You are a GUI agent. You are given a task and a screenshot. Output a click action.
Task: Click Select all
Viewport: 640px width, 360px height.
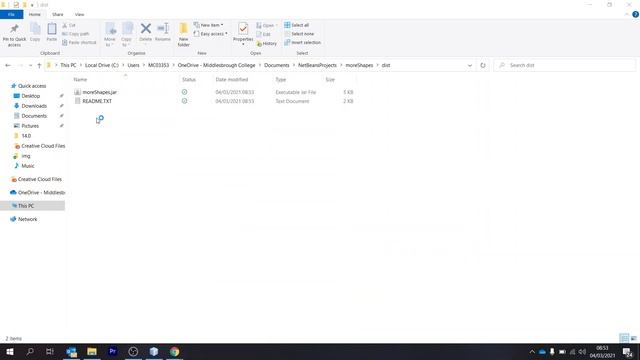[x=297, y=25]
